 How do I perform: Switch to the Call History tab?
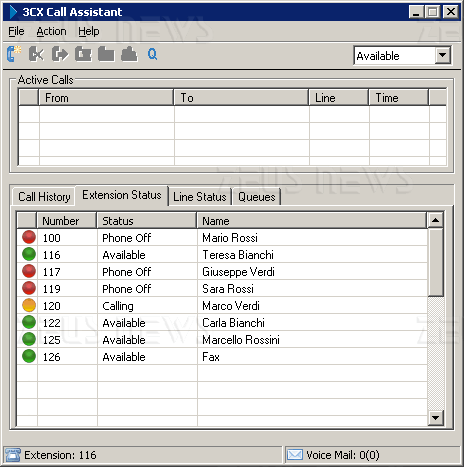(x=44, y=197)
